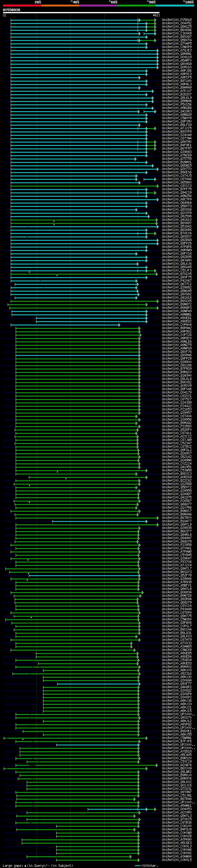The height and width of the screenshot is (868, 197).
Task: Open hit UniRef100_A2YCI2
Action: pyautogui.click(x=177, y=436)
